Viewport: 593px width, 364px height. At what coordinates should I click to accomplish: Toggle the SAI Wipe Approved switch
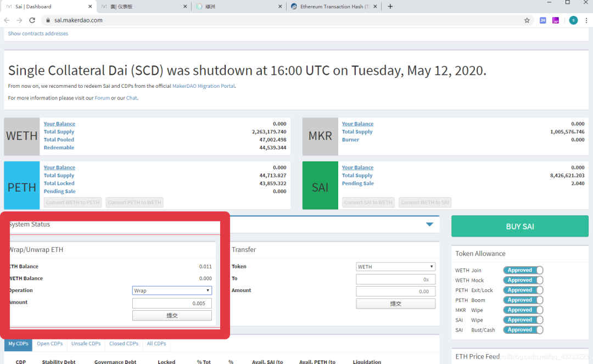523,320
